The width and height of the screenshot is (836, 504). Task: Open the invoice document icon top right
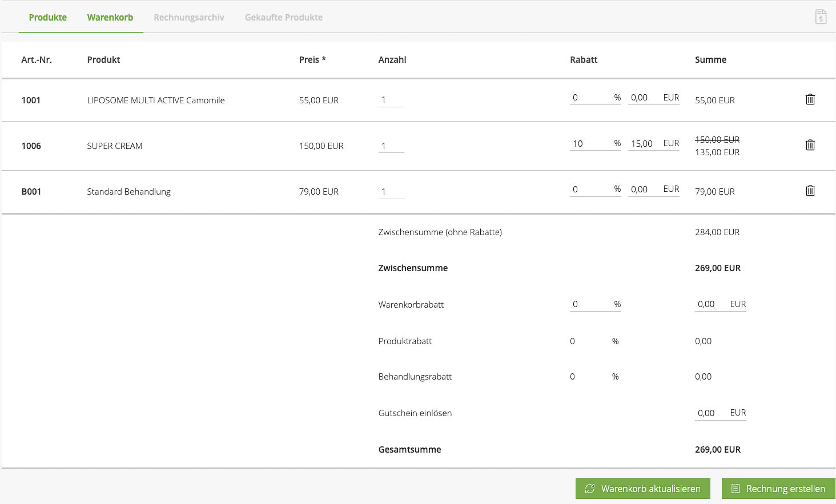[821, 17]
